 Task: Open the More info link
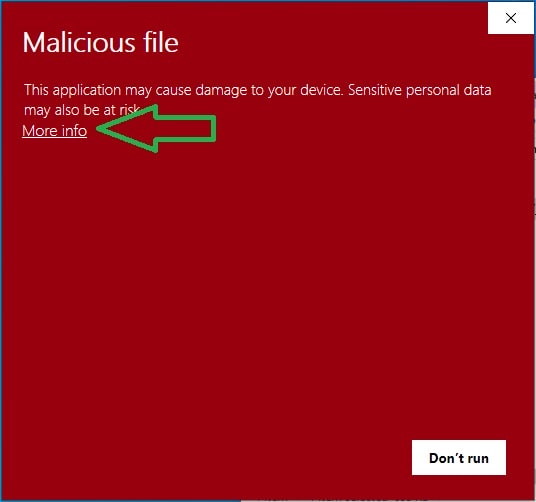(54, 131)
